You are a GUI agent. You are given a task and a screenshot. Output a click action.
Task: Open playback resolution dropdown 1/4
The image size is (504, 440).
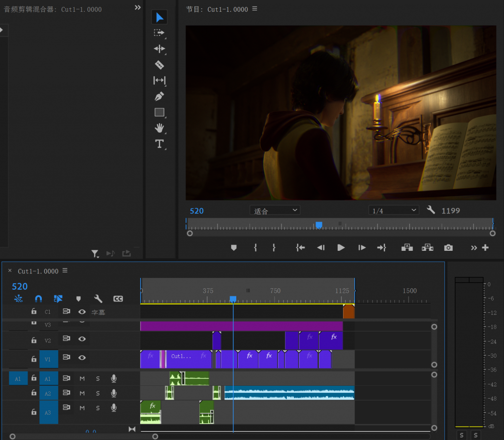coord(394,210)
